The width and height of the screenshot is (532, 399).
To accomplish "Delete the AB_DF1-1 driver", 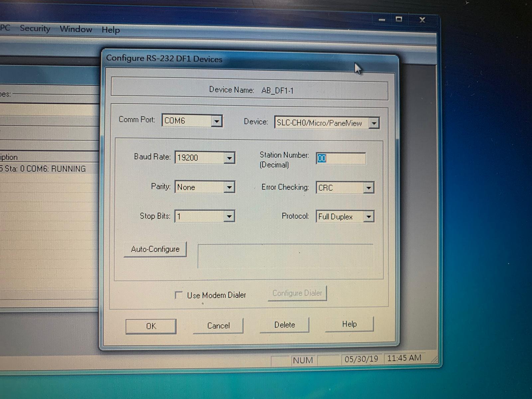I will click(x=284, y=325).
